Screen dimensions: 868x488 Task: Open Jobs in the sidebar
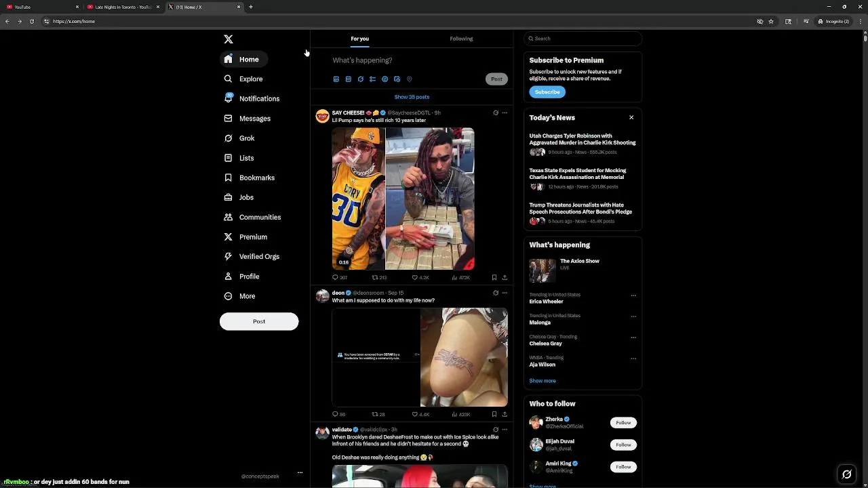tap(239, 197)
